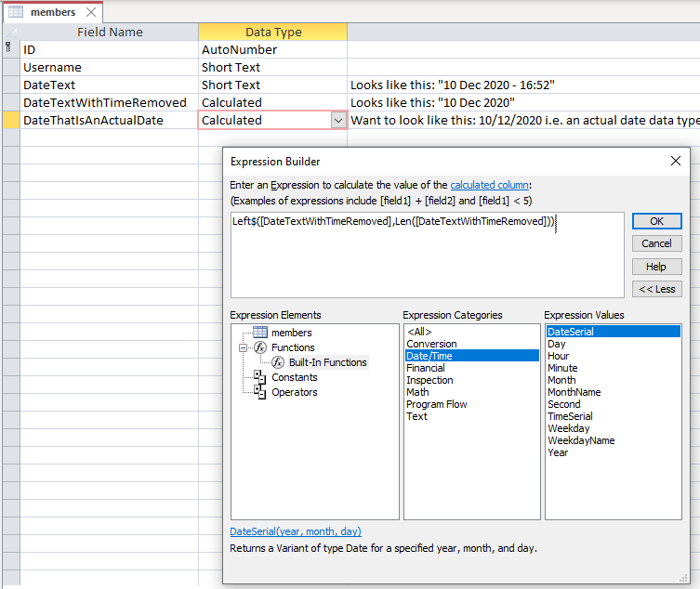Open Help for Expression Builder
The height and width of the screenshot is (589, 700).
pyautogui.click(x=656, y=267)
